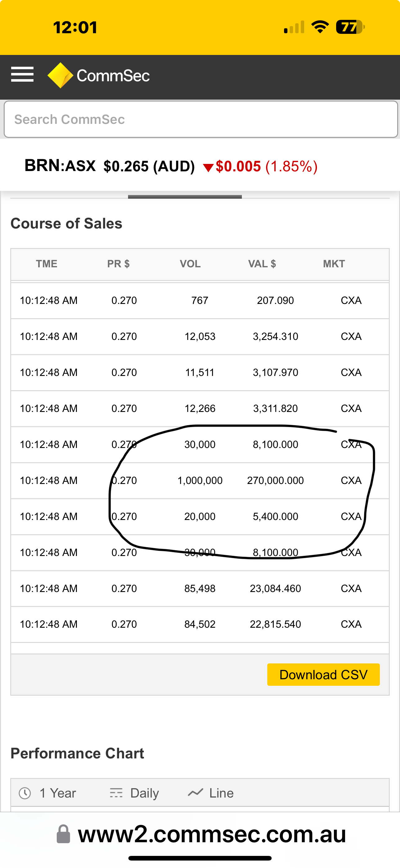Tap the www2.commsec.com.au address bar
The height and width of the screenshot is (868, 400).
(x=212, y=834)
